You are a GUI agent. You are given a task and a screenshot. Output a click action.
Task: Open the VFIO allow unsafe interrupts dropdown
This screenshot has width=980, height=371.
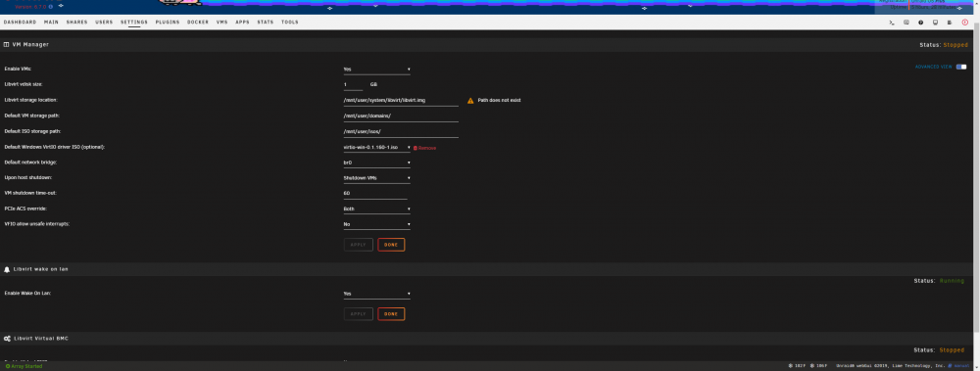377,224
